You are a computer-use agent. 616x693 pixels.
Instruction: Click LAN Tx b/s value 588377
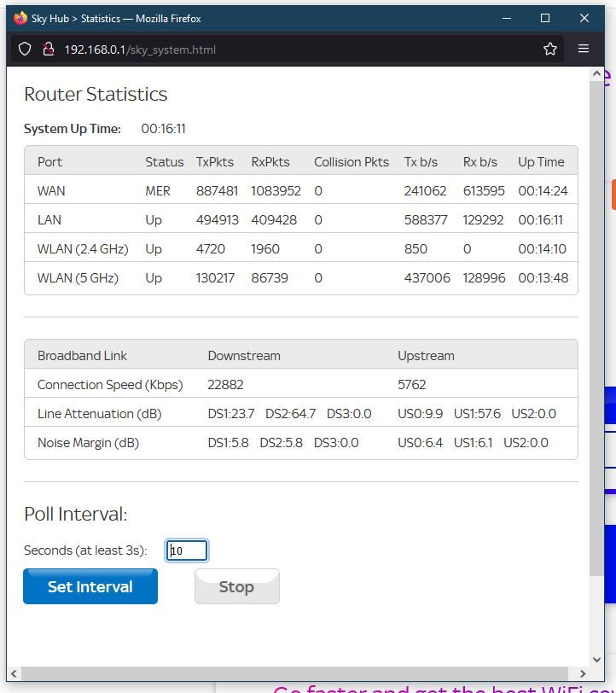click(426, 219)
